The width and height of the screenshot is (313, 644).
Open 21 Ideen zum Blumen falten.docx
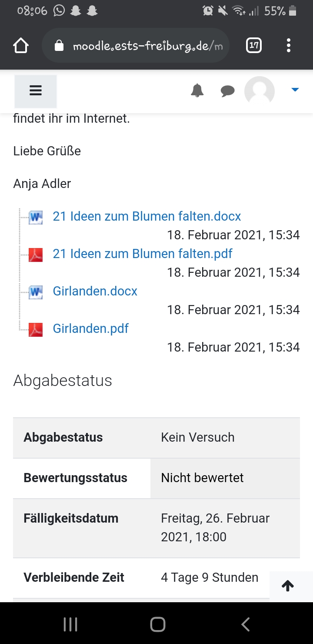point(147,216)
